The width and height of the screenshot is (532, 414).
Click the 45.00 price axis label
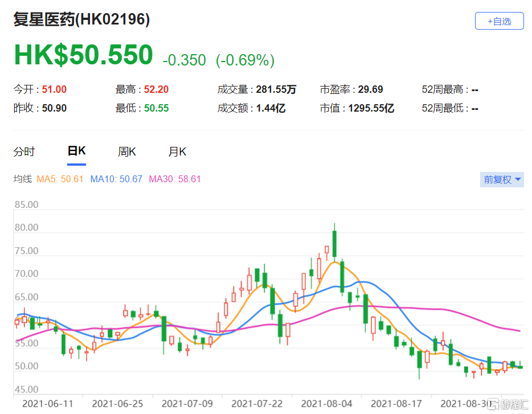coord(26,389)
